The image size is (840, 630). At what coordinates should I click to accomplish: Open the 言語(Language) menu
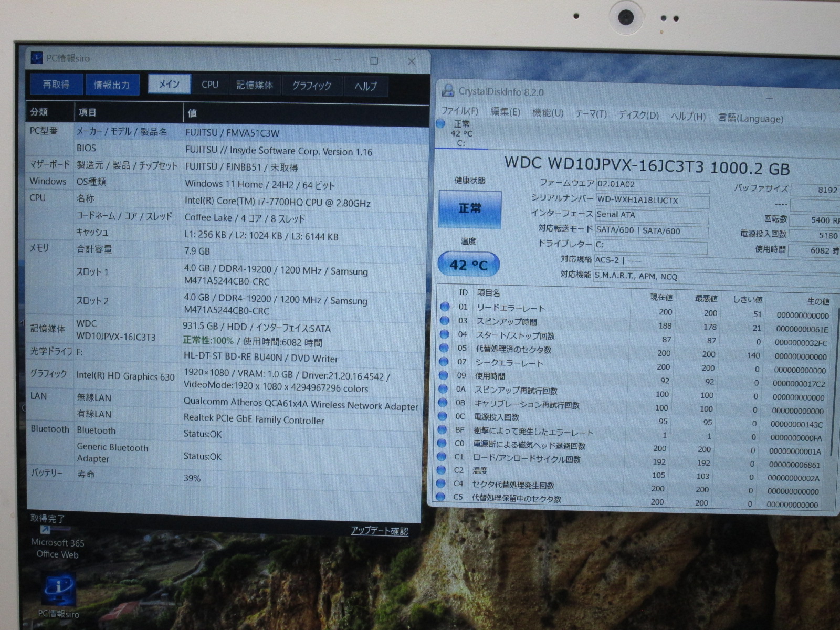point(751,118)
